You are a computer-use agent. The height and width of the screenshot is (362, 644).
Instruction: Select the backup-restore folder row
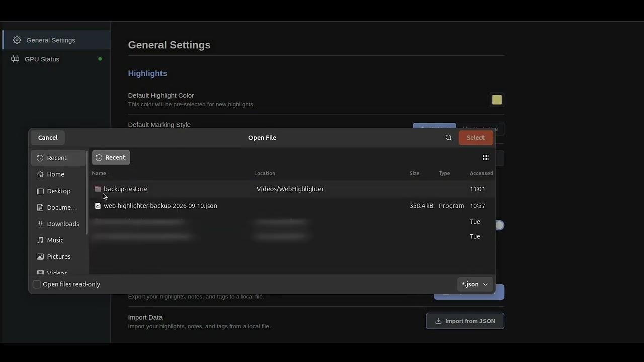292,189
